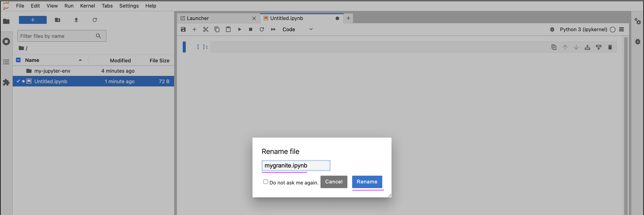Toggle the select-all files checkbox in header
The height and width of the screenshot is (215, 644).
point(18,60)
